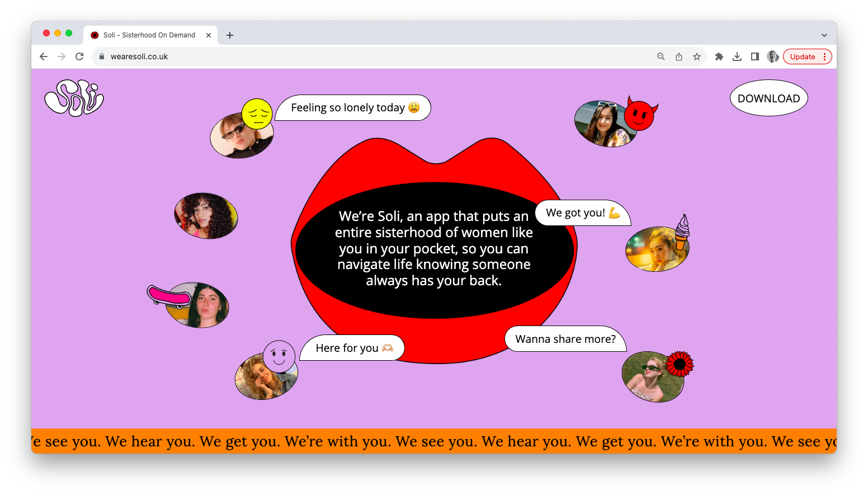Click the curly dark-haired woman photo

pos(206,216)
